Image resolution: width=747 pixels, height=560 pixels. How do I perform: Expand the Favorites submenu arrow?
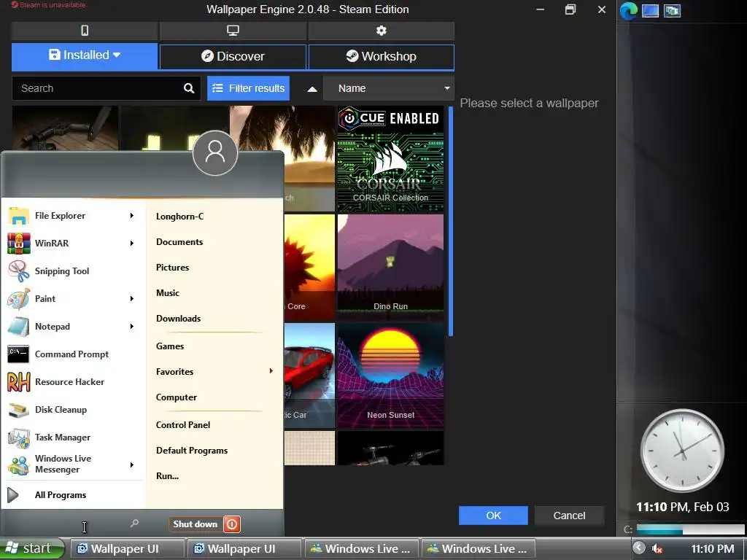click(x=271, y=371)
